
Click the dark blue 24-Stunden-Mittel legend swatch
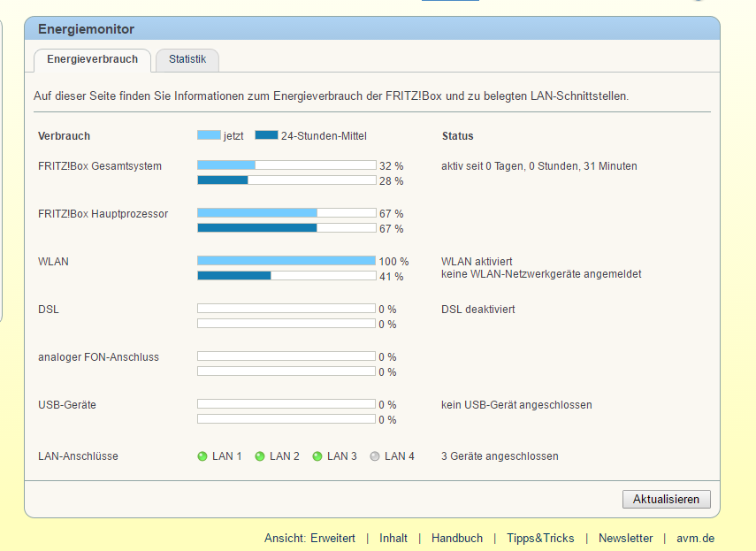pos(267,135)
